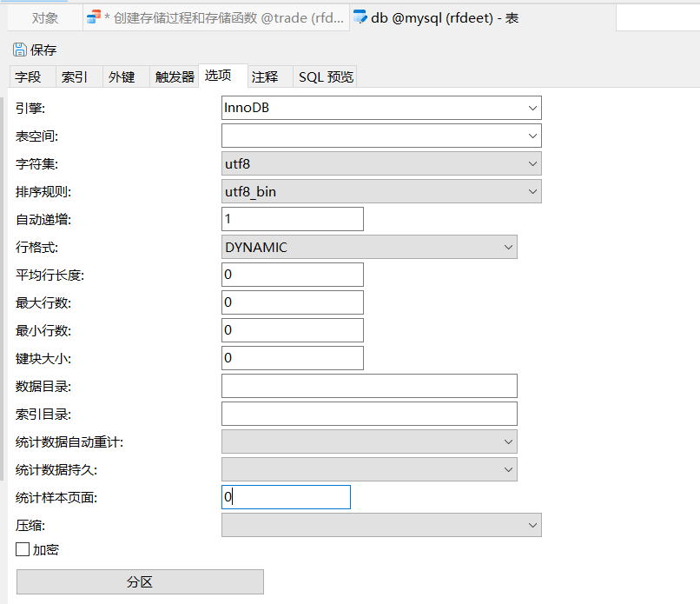The width and height of the screenshot is (700, 604).
Task: Click the 统计样本页面 input field
Action: pos(285,496)
